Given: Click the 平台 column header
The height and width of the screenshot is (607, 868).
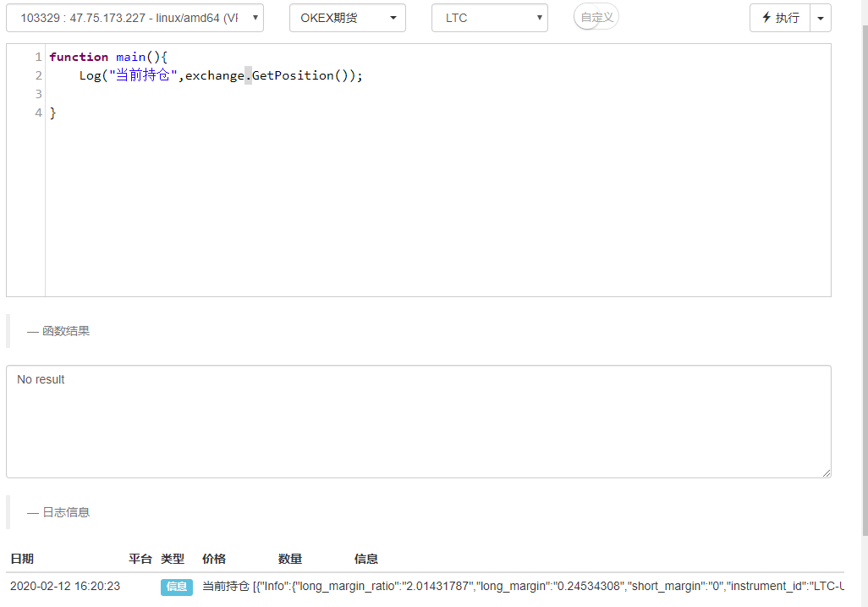Looking at the screenshot, I should [x=140, y=559].
